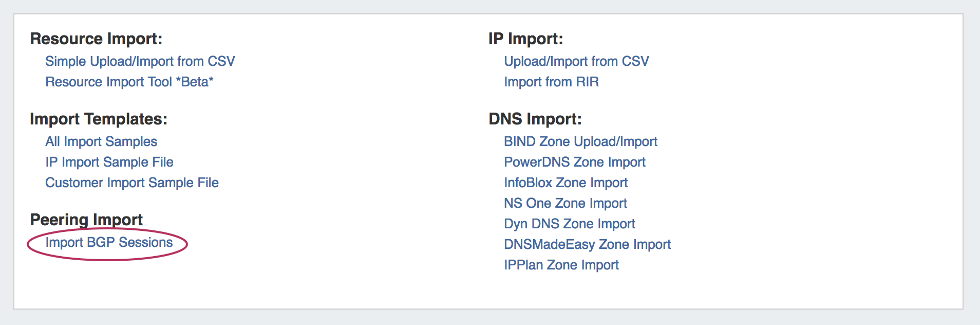View All Import Samples

pos(101,141)
